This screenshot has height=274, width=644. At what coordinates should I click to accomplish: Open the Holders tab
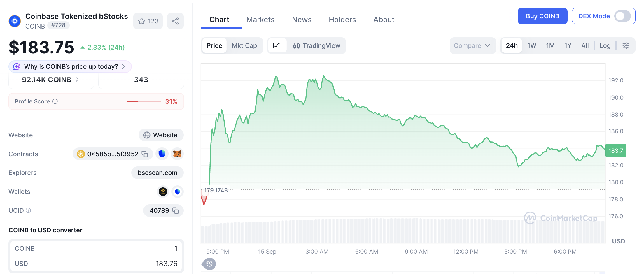[342, 20]
